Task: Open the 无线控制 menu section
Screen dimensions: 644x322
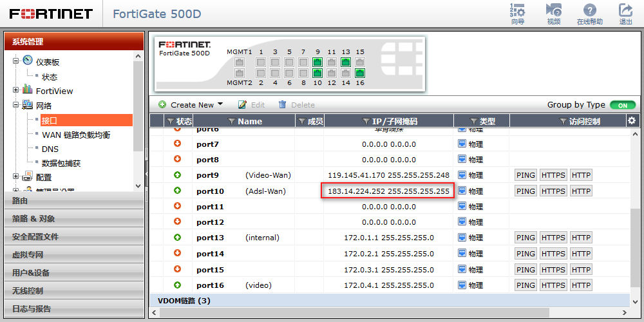Action: coord(74,291)
